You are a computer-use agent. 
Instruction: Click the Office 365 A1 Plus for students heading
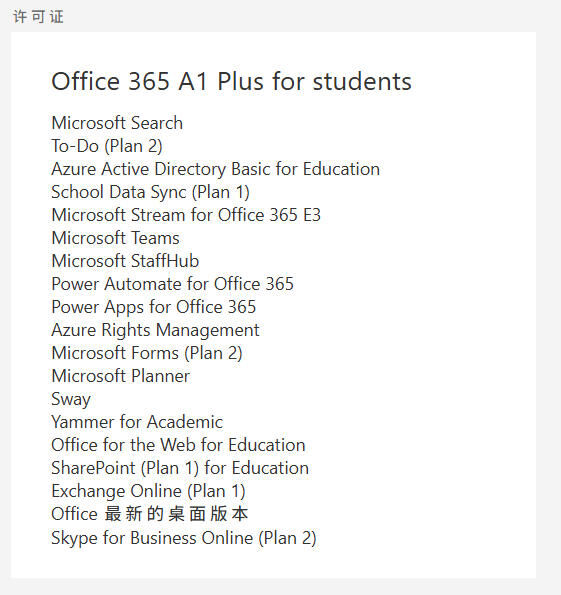pyautogui.click(x=232, y=81)
